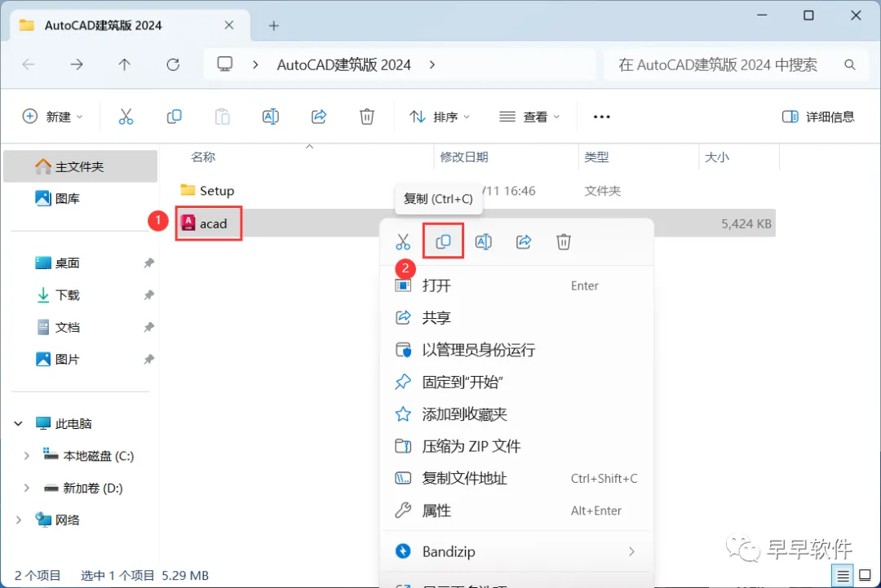The width and height of the screenshot is (881, 588).
Task: Open 图库 in the sidebar
Action: coord(80,198)
